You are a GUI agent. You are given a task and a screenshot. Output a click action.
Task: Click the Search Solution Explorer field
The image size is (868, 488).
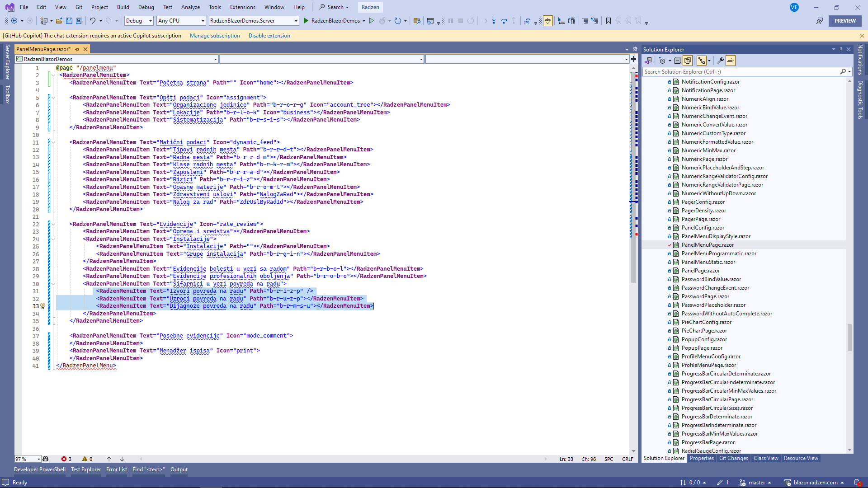pyautogui.click(x=741, y=72)
